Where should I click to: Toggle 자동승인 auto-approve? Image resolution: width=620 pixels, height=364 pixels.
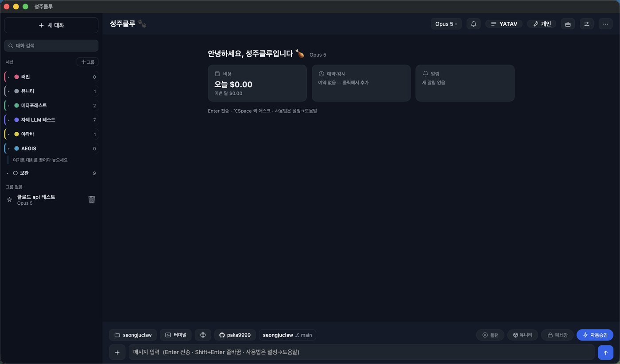pyautogui.click(x=595, y=335)
